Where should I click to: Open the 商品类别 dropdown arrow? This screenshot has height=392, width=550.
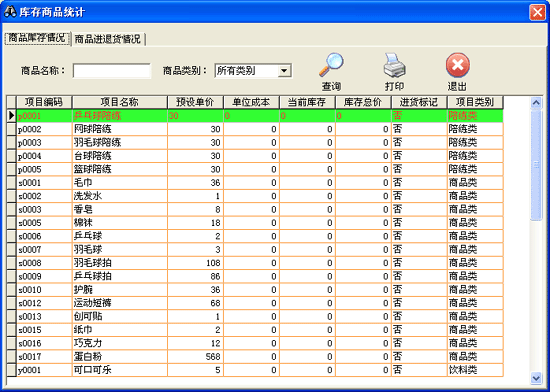tap(284, 71)
